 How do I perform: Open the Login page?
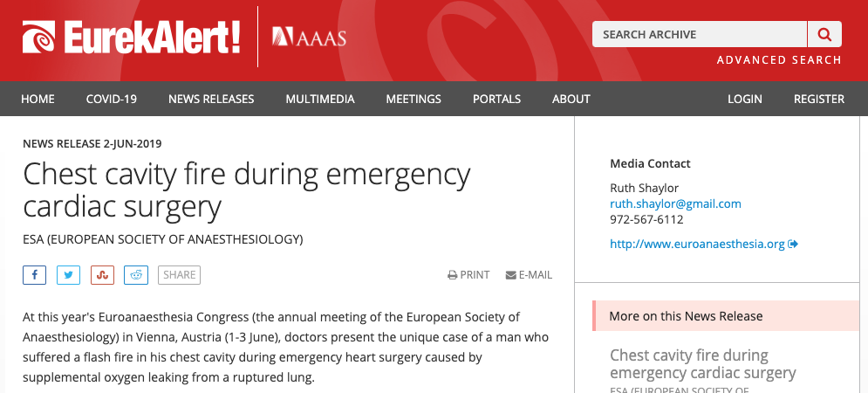coord(745,99)
